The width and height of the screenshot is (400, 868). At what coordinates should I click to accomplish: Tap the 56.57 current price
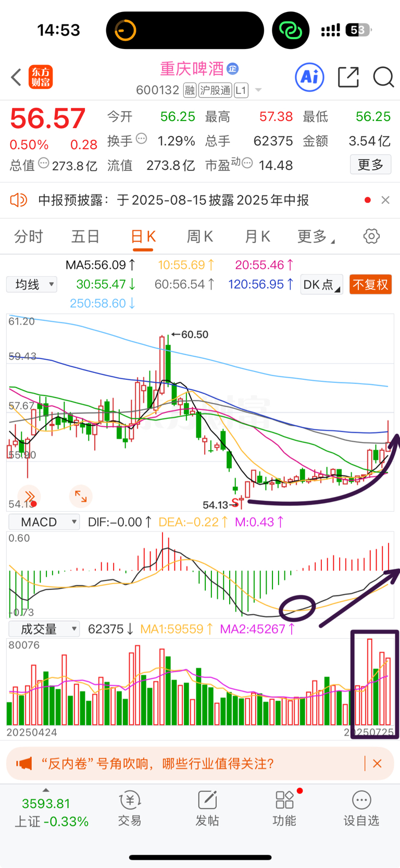point(47,119)
